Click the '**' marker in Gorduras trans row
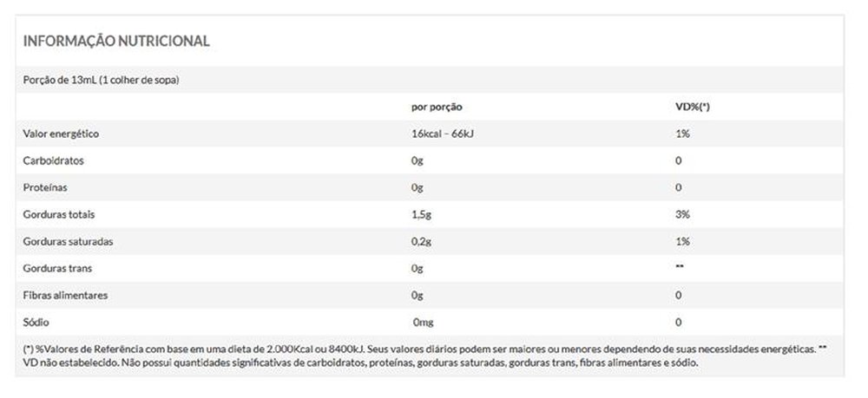 (680, 268)
